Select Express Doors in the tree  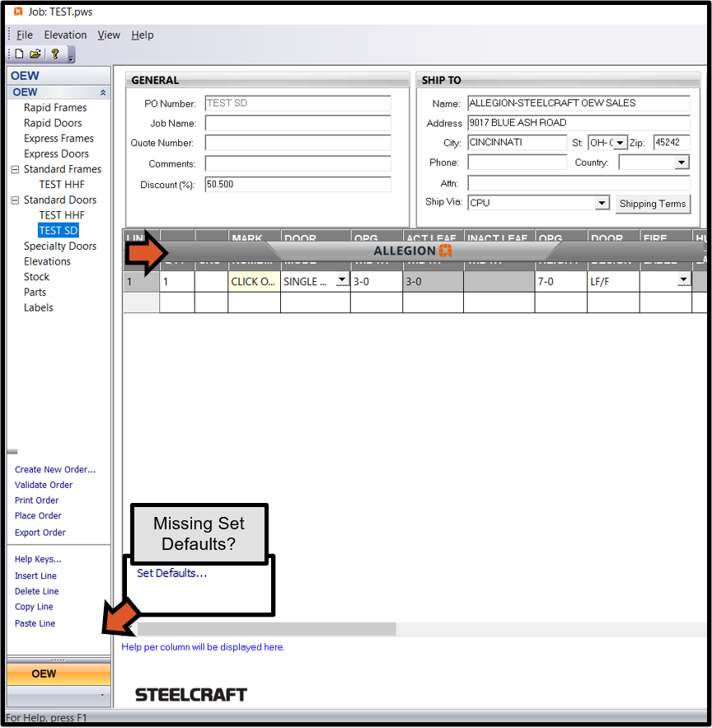click(x=56, y=153)
